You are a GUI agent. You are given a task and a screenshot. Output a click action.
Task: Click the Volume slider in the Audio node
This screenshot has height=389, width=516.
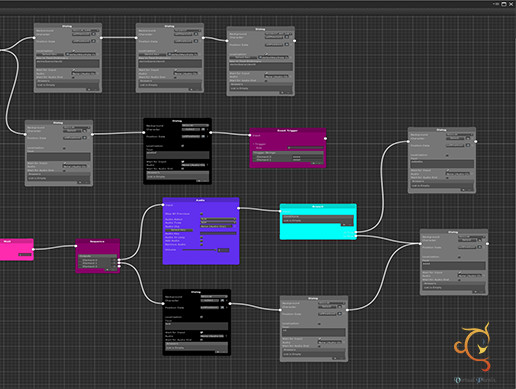click(x=199, y=250)
